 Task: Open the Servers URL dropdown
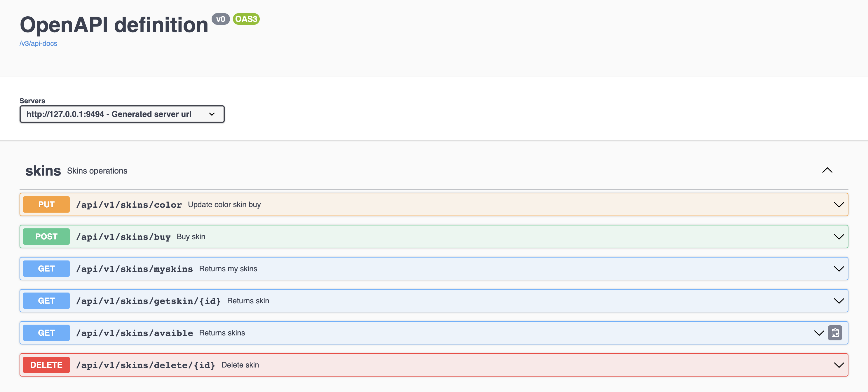(122, 114)
